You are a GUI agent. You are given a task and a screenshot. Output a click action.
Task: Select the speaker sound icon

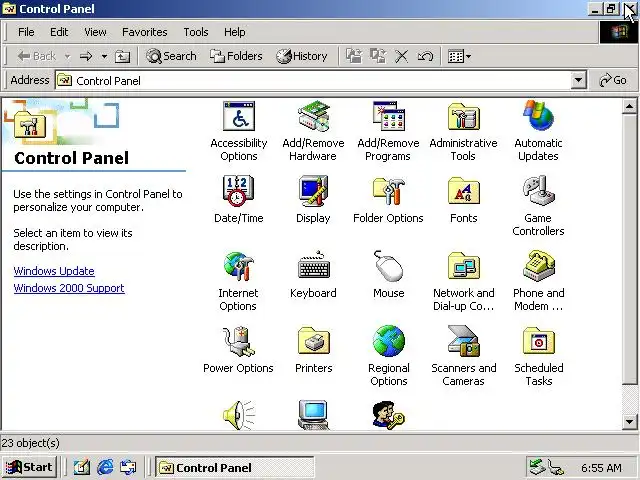[x=239, y=415]
